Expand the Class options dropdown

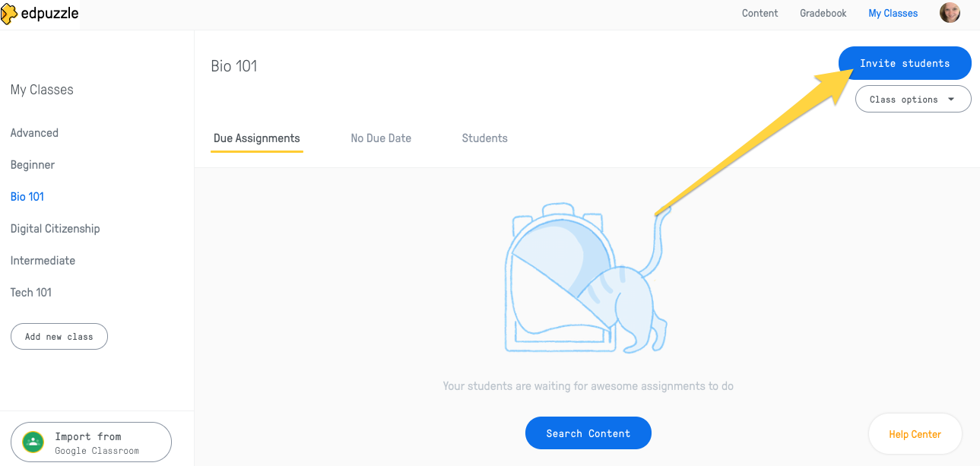click(x=913, y=99)
